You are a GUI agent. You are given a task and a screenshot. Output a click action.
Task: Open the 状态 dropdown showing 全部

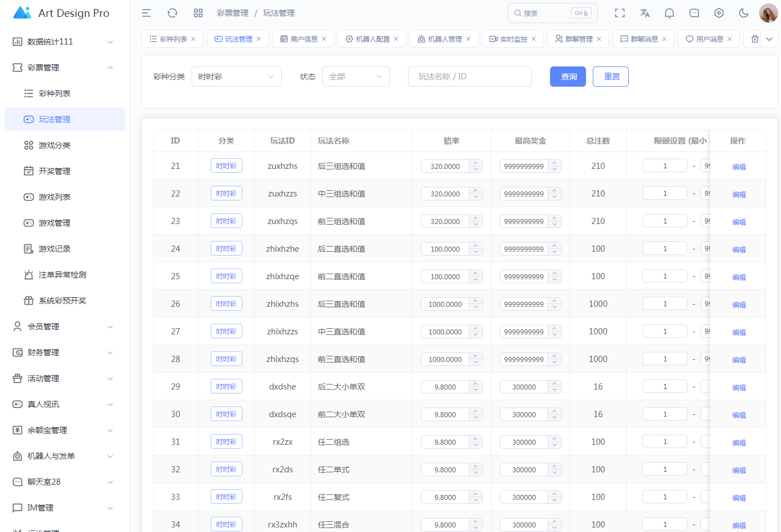tap(356, 77)
